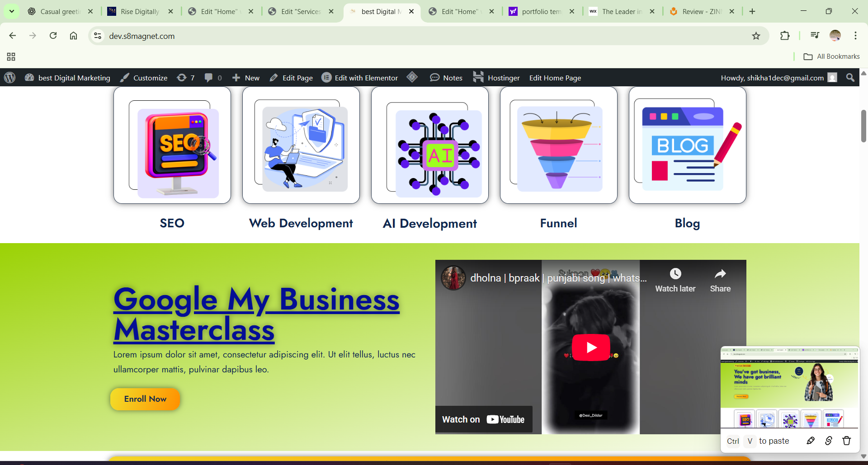Image resolution: width=868 pixels, height=465 pixels.
Task: Open the Chrome extensions puzzle icon
Action: (x=785, y=36)
